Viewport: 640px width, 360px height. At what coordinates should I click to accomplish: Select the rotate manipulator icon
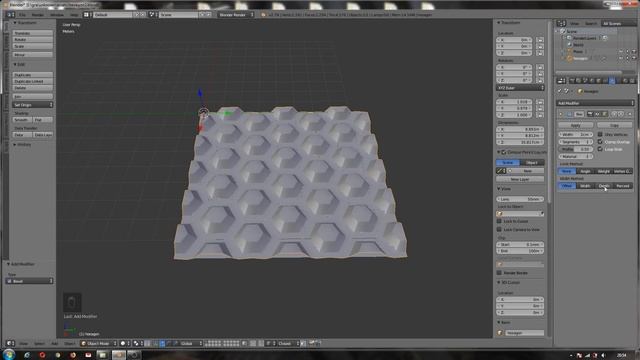169,343
